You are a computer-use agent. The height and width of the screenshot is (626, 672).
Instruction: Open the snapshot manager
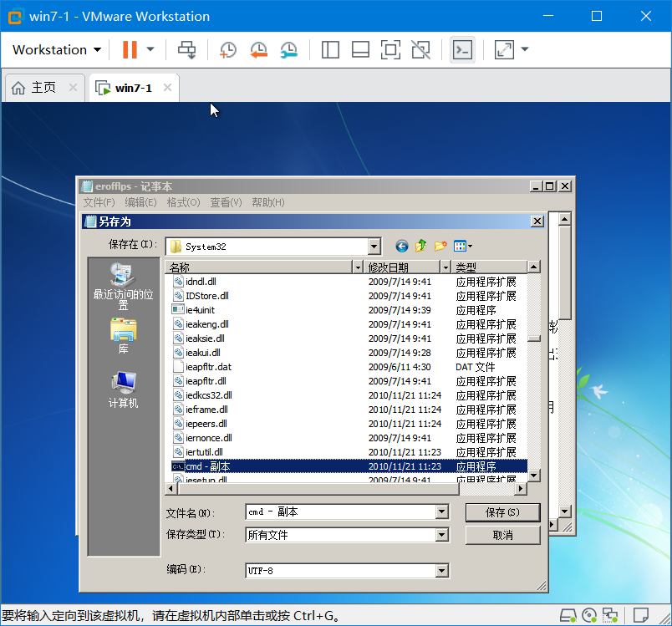[289, 49]
